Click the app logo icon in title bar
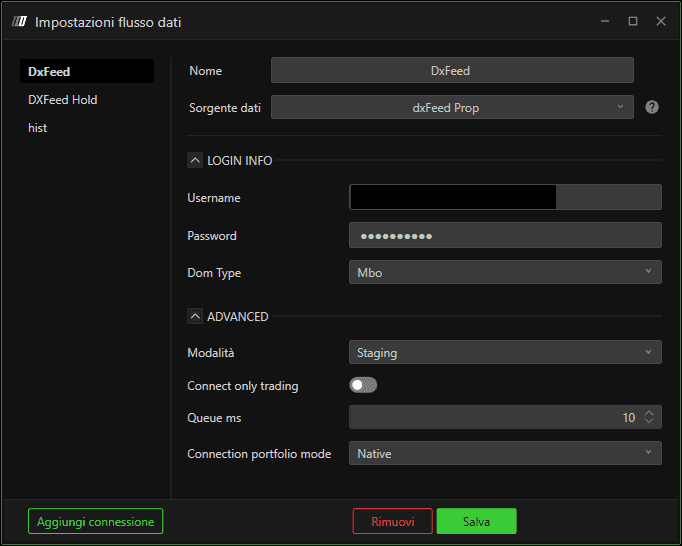 pos(19,21)
